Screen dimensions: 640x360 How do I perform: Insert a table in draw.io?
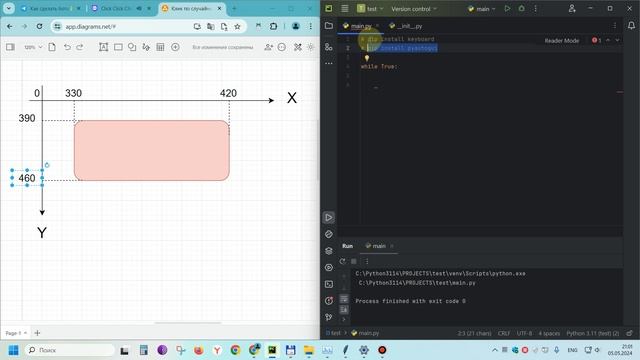pyautogui.click(x=160, y=47)
